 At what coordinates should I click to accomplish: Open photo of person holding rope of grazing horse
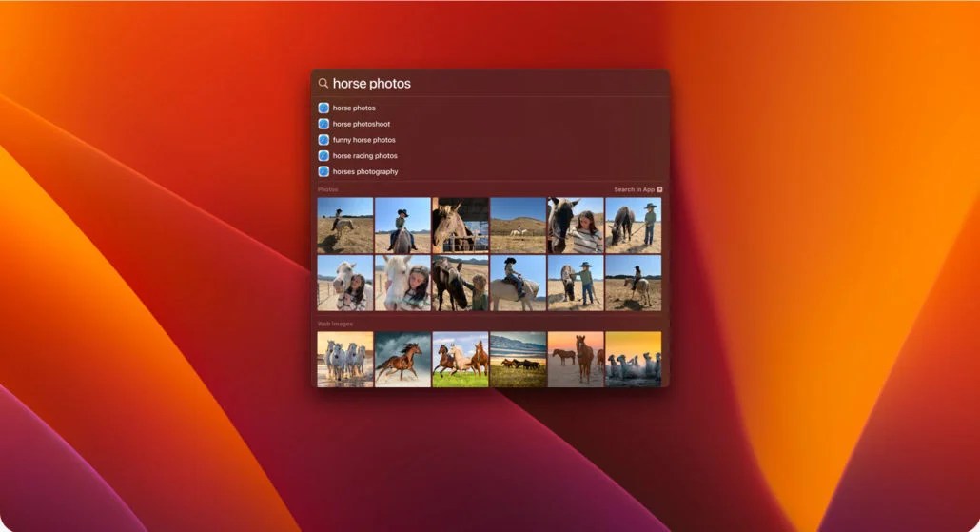tap(633, 225)
